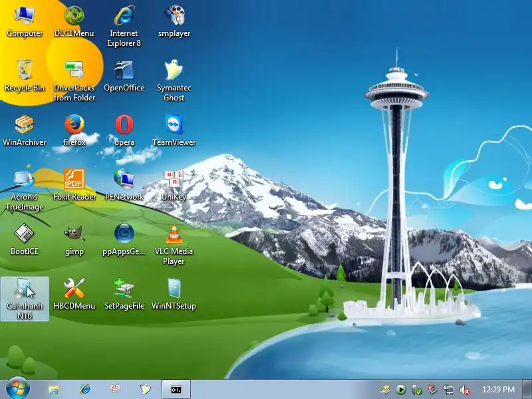The image size is (532, 399).
Task: Click the VLC Media Player icon
Action: click(174, 245)
